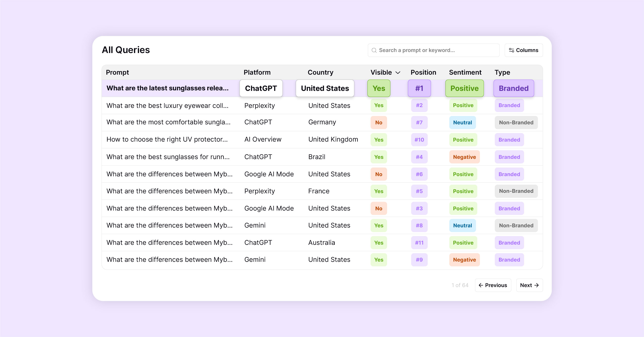Viewport: 644px width, 337px height.
Task: Click the Negative sentiment badge in the Brazil row
Action: (x=464, y=157)
